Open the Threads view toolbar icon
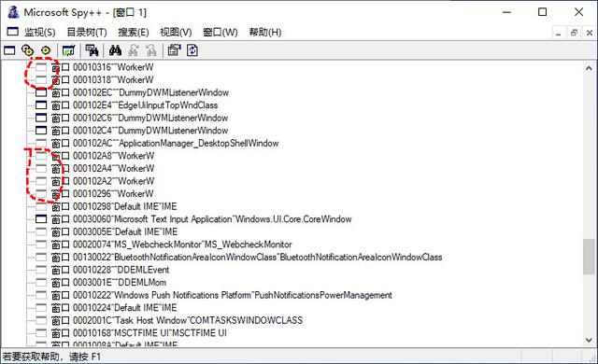598x364 pixels. click(x=46, y=50)
